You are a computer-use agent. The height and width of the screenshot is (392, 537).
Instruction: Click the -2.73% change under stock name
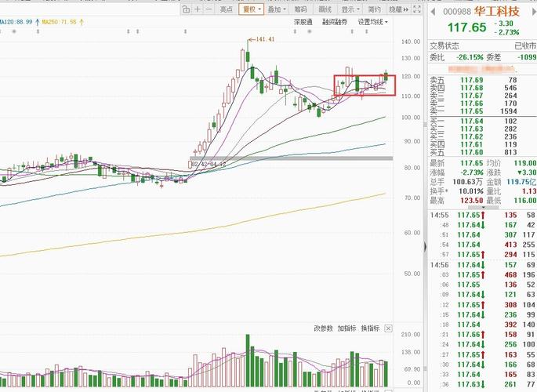pyautogui.click(x=506, y=32)
